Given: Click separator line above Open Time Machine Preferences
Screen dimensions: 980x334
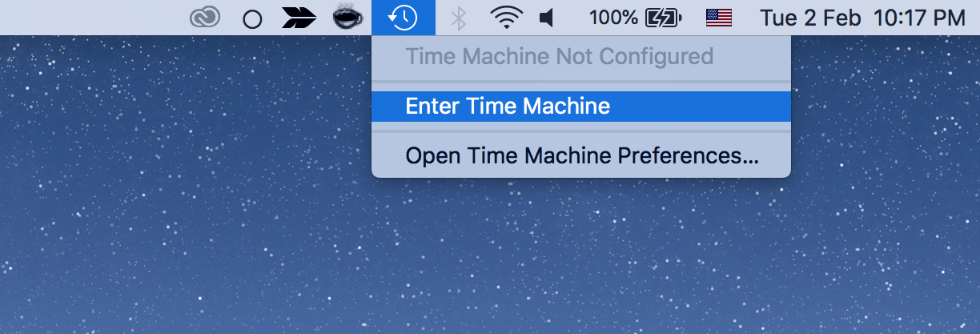Looking at the screenshot, I should 581,131.
